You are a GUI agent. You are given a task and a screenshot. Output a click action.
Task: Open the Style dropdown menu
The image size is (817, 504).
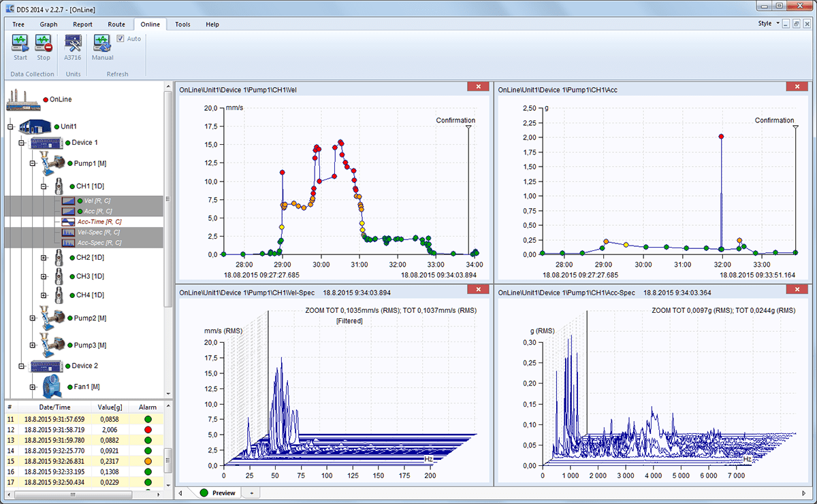point(769,22)
